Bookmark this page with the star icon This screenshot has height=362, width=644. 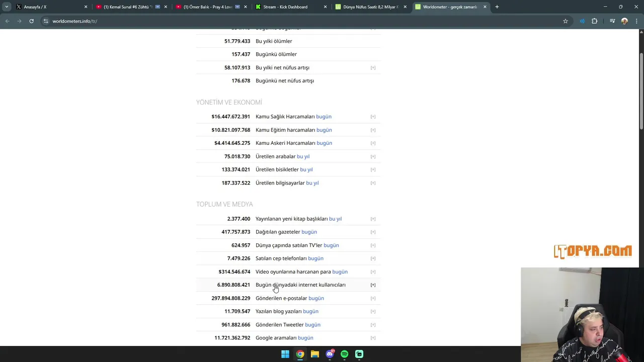pos(566,21)
